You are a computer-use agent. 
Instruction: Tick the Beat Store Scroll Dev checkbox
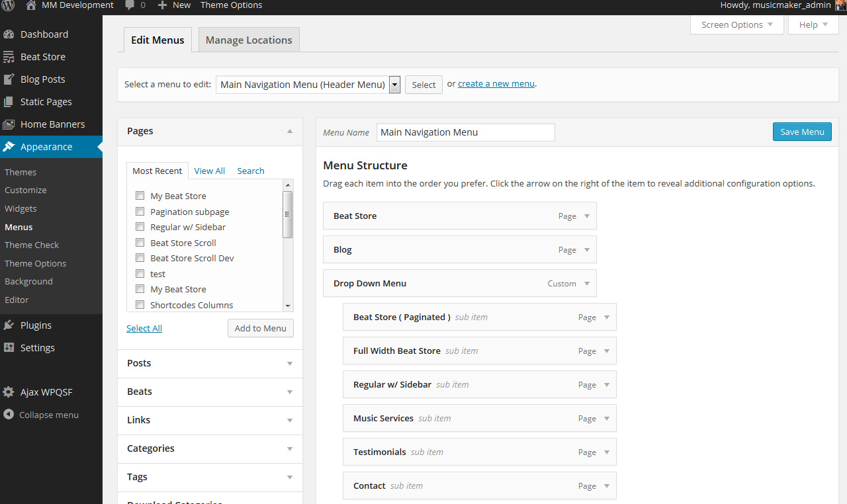tap(140, 258)
